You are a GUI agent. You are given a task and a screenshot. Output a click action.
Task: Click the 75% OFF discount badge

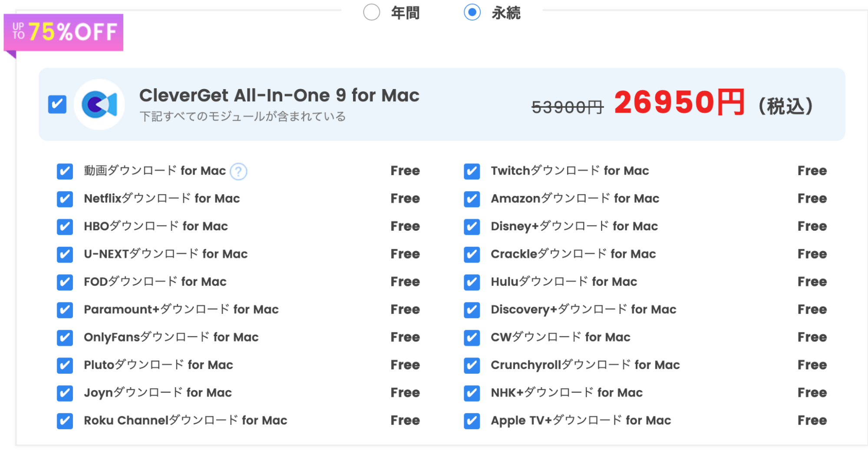(64, 33)
